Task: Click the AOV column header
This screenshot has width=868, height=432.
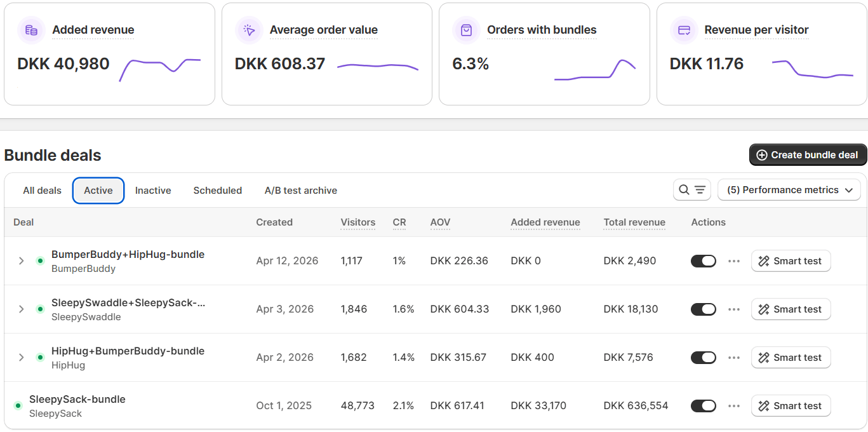Action: pyautogui.click(x=440, y=222)
